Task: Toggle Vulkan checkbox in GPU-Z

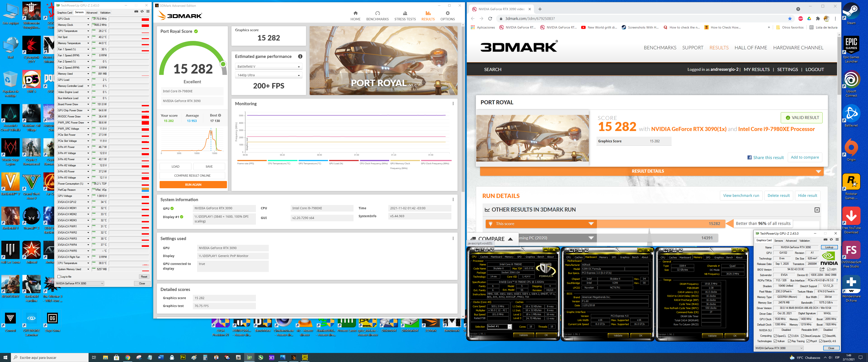Action: (775, 341)
